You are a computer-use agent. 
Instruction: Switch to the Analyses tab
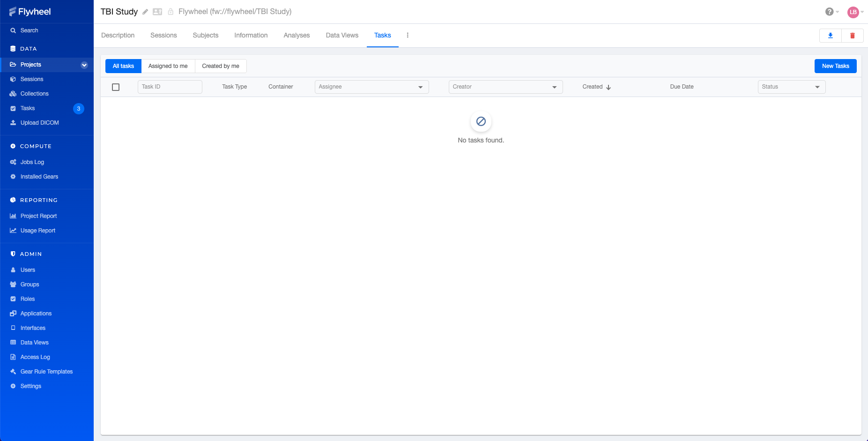297,35
